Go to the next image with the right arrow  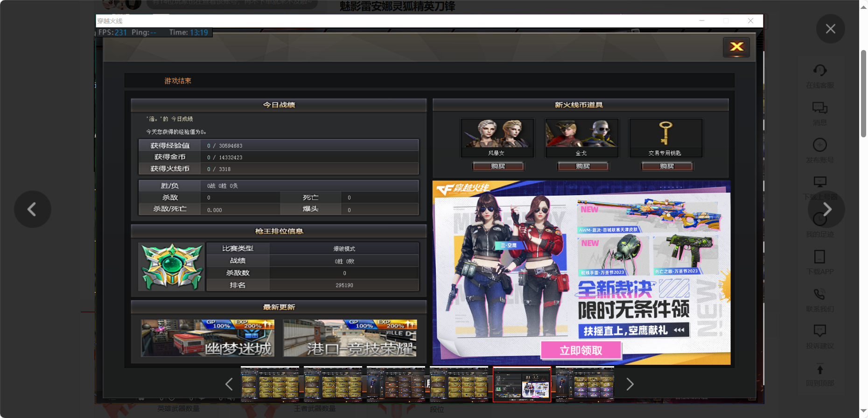(826, 209)
